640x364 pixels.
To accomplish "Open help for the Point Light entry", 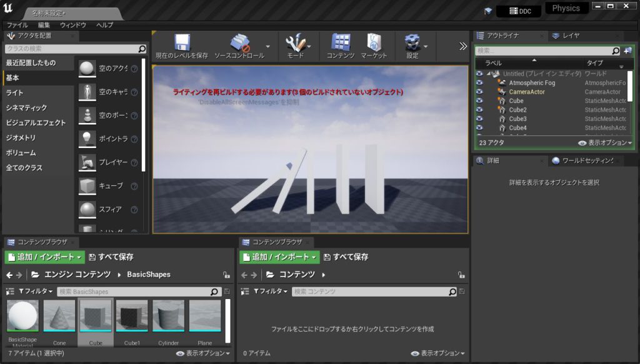I will coord(134,139).
